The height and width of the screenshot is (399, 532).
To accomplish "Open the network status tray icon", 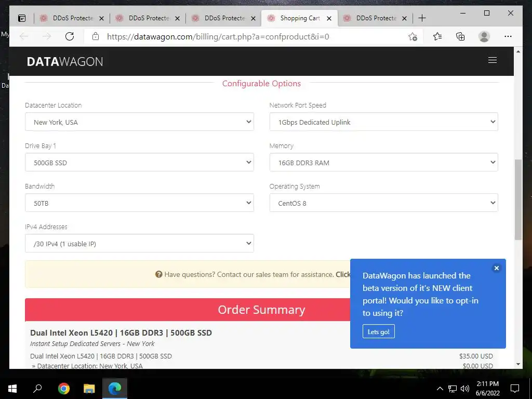I will coord(453,389).
